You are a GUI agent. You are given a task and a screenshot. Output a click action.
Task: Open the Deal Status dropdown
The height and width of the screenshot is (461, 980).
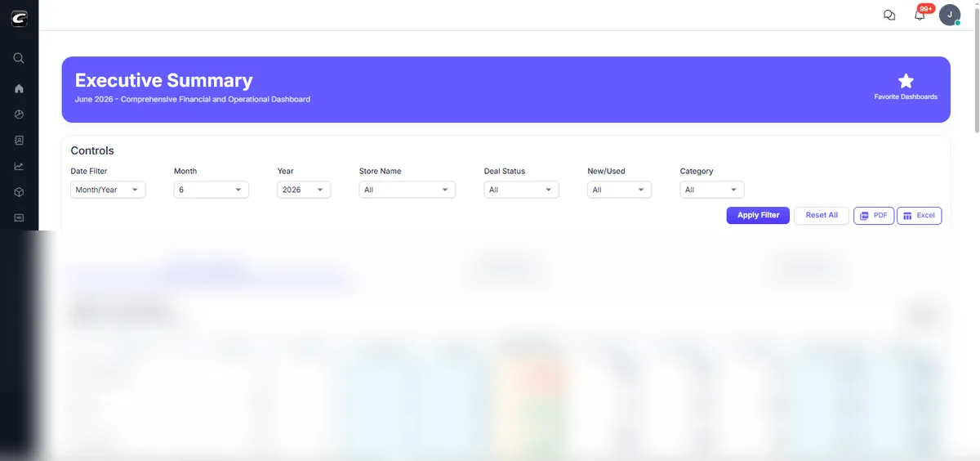(521, 190)
